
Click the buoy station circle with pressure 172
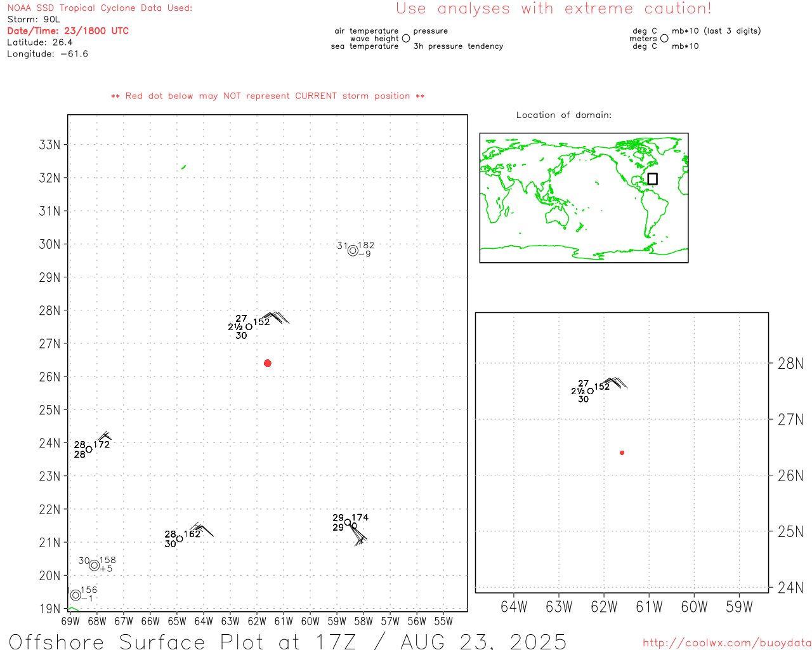click(x=89, y=449)
